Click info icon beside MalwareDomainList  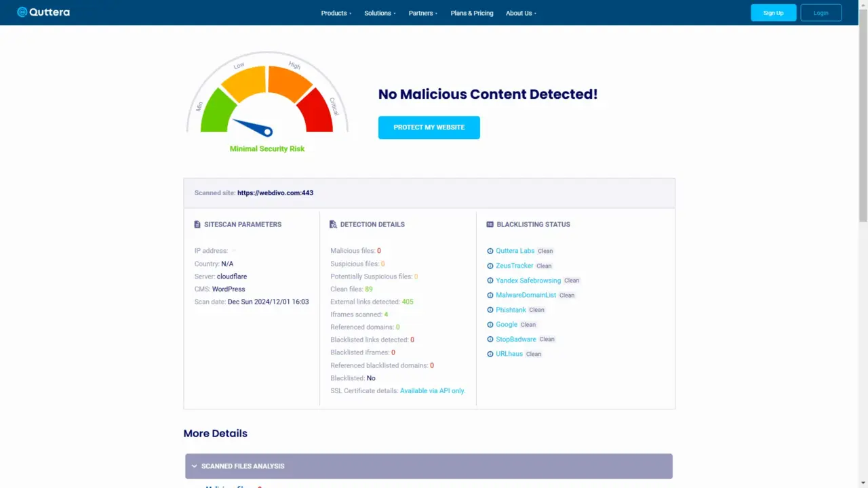(x=490, y=296)
